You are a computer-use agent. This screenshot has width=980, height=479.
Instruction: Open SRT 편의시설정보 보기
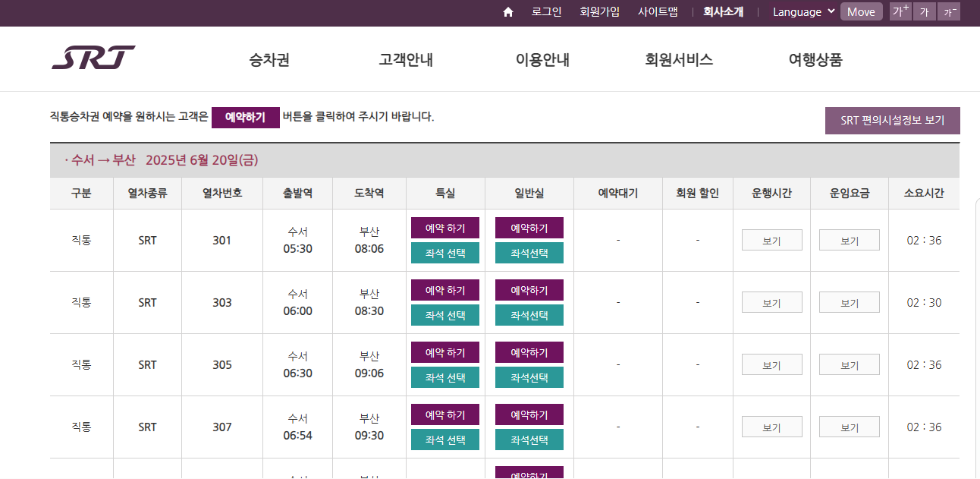tap(893, 120)
